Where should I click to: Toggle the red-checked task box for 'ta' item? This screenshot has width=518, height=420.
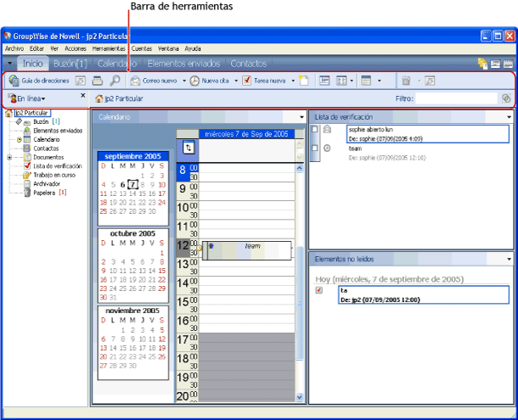(x=318, y=290)
